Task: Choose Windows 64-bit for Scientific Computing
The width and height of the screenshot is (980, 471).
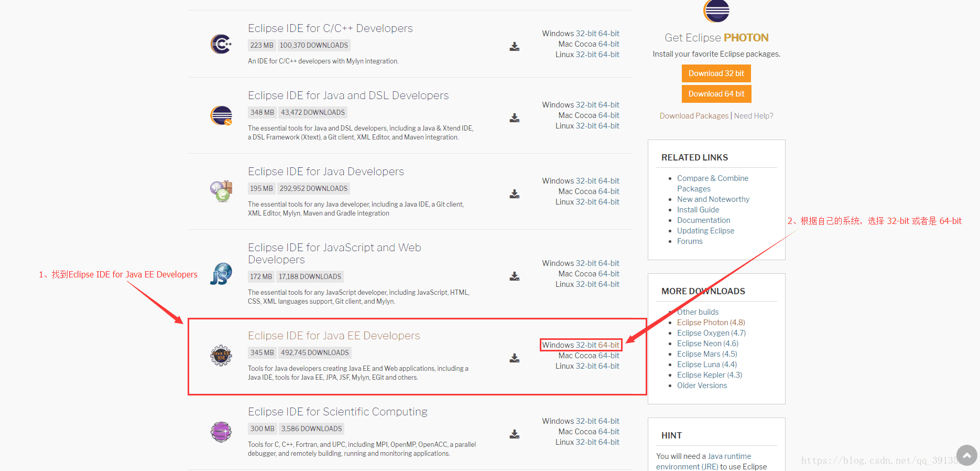Action: pos(609,421)
